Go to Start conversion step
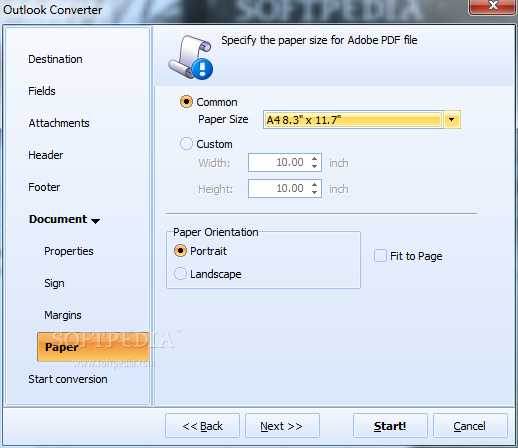The image size is (518, 448). click(68, 379)
